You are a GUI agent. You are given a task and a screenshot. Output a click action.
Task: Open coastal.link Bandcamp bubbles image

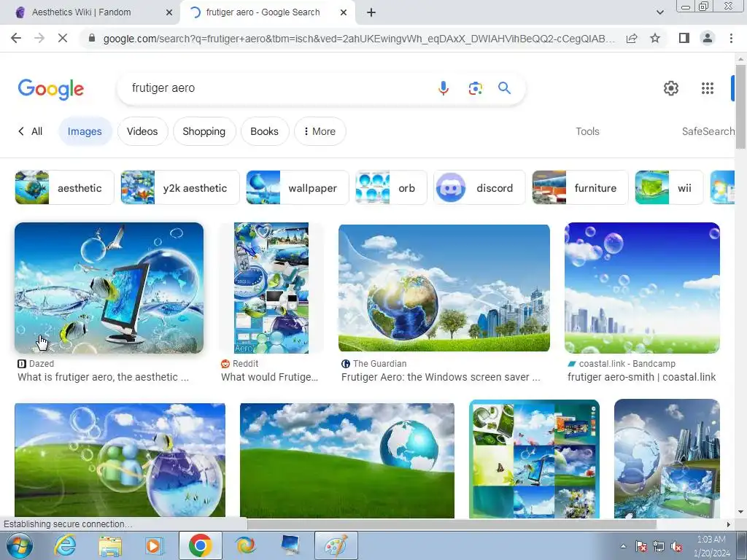(x=642, y=288)
